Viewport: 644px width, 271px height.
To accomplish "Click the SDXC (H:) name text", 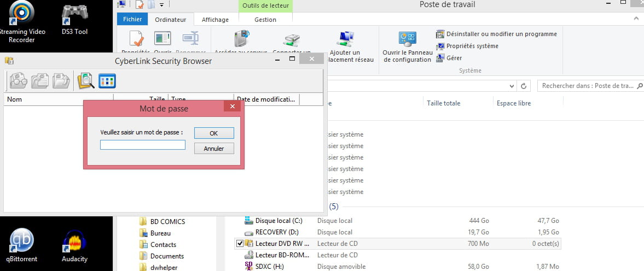I will point(269,267).
